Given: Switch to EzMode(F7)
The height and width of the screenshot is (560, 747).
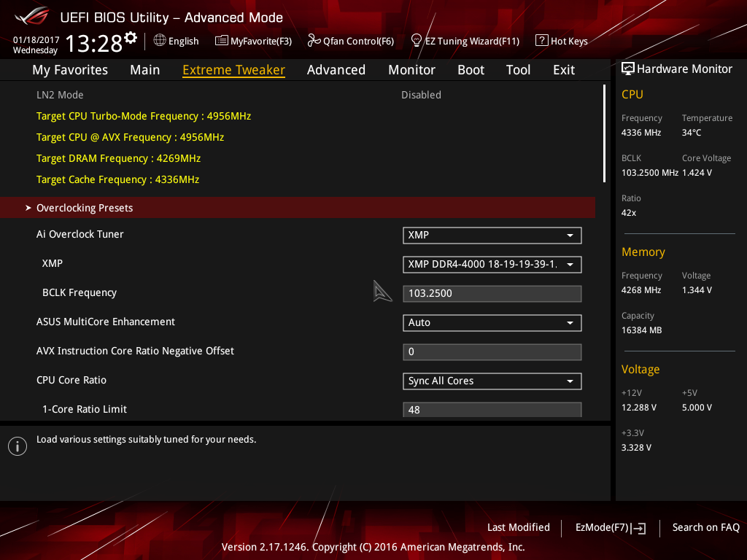Looking at the screenshot, I should (x=611, y=528).
